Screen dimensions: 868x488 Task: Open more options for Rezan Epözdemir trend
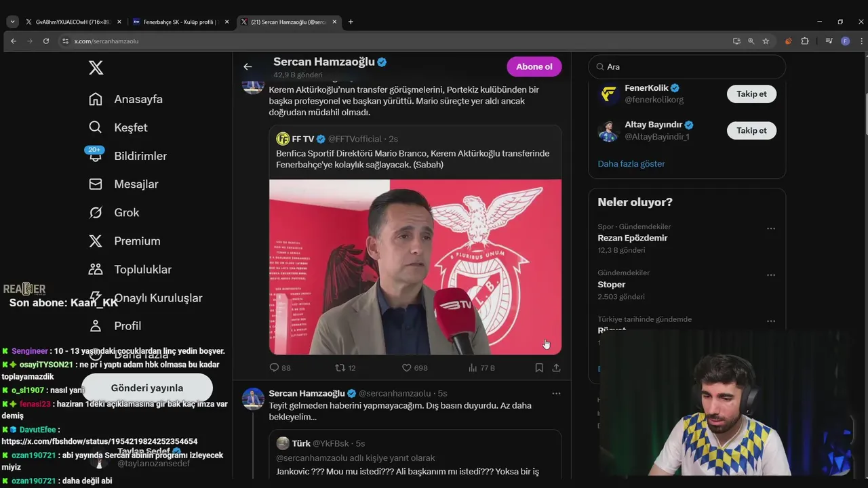[771, 229]
